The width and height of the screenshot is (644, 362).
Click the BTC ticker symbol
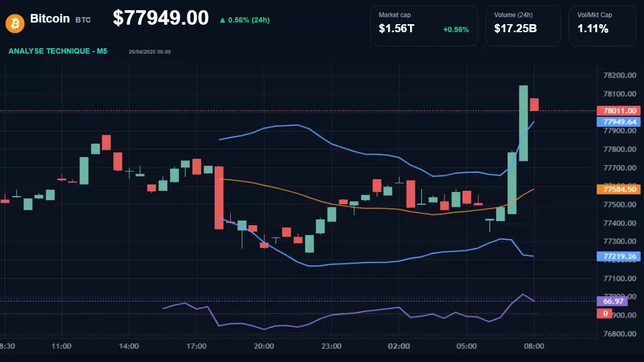click(x=84, y=20)
